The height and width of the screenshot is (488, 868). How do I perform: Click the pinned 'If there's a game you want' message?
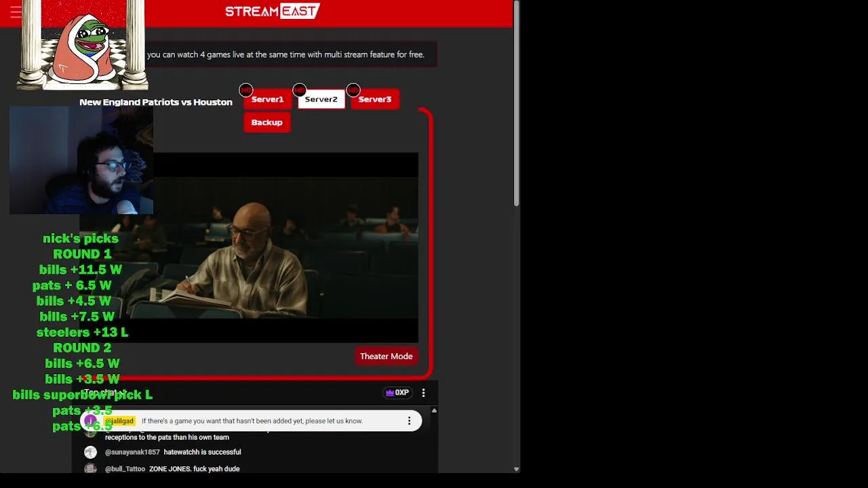[x=252, y=421]
